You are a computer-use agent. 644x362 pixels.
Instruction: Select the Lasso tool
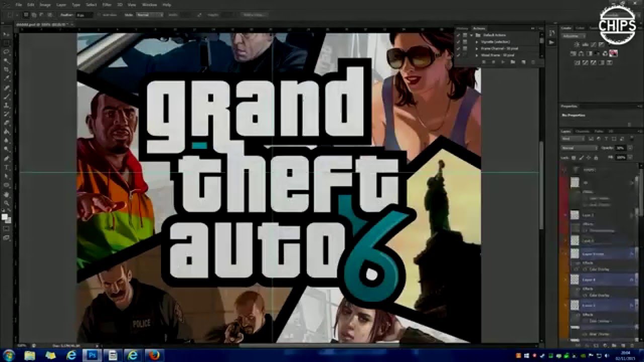[7, 51]
